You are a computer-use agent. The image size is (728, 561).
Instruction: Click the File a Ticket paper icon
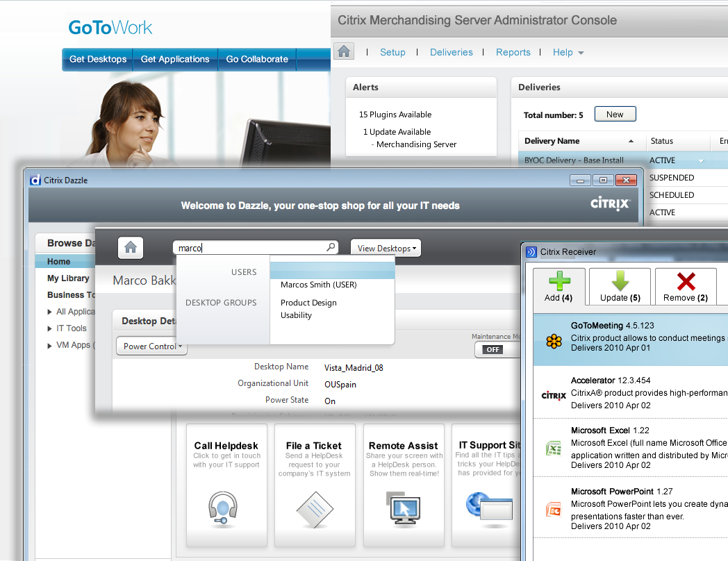pyautogui.click(x=315, y=509)
